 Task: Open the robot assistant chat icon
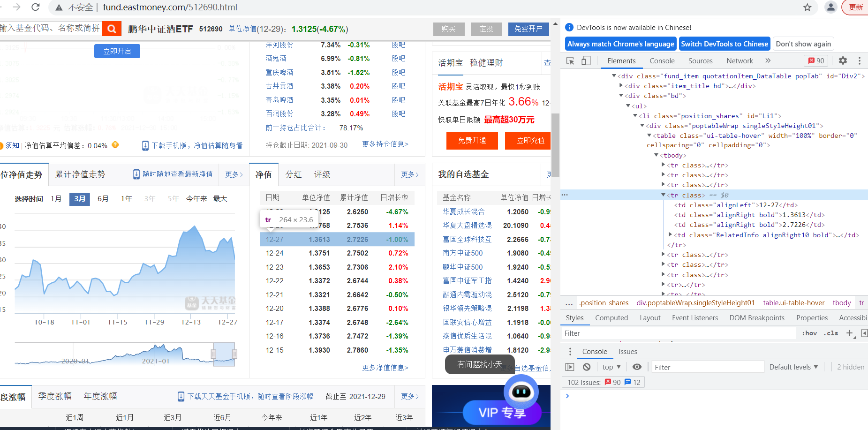pyautogui.click(x=521, y=392)
